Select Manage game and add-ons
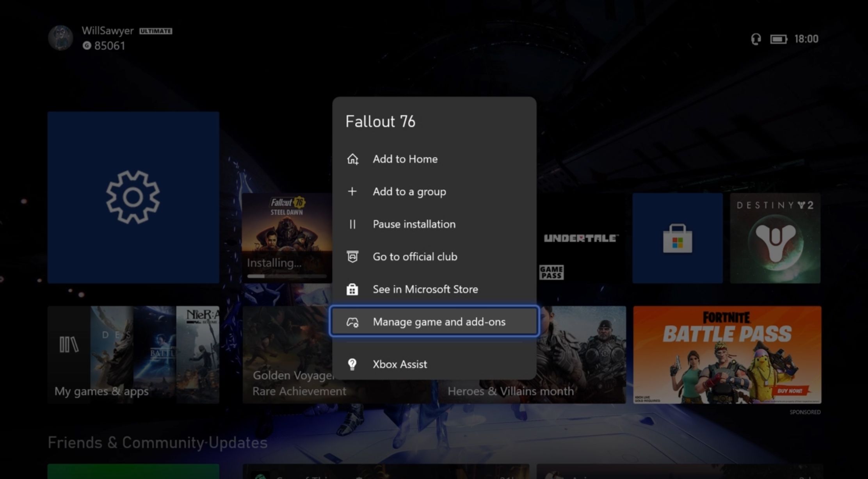This screenshot has width=868, height=479. tap(434, 322)
